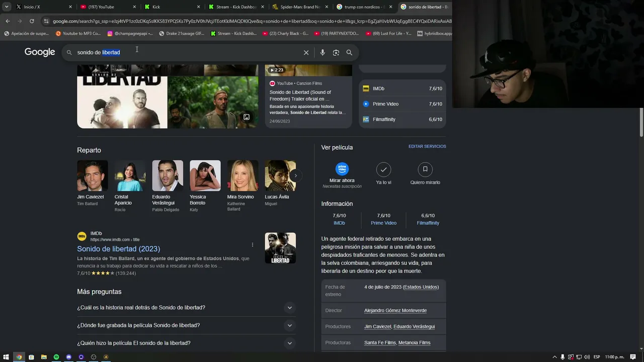Open '@champagnepapi' Instagram bookmark
The width and height of the screenshot is (644, 362).
(x=130, y=34)
